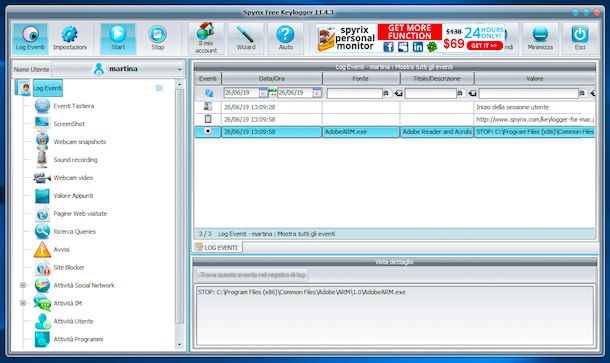Open end date calendar picker

coord(317,93)
